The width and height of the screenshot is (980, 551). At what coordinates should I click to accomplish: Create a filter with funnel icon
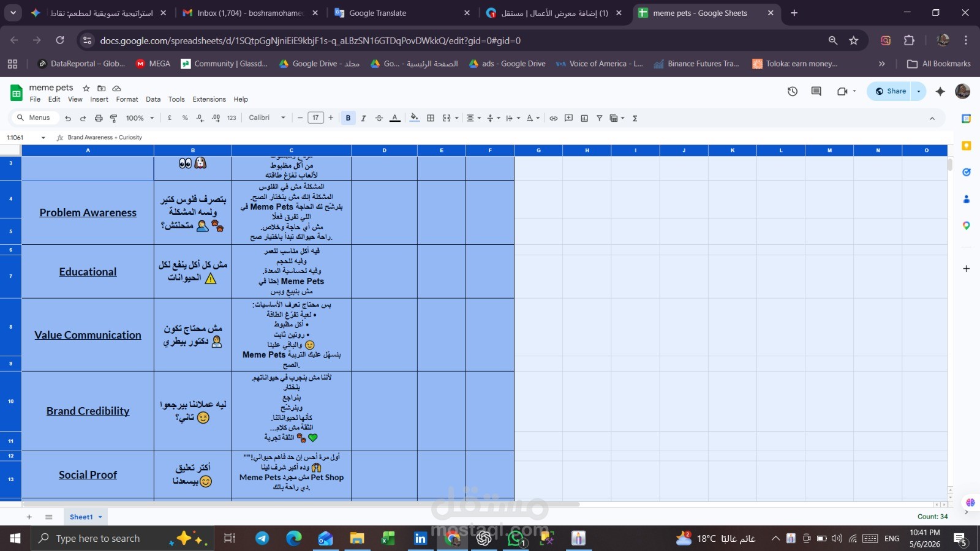point(600,118)
